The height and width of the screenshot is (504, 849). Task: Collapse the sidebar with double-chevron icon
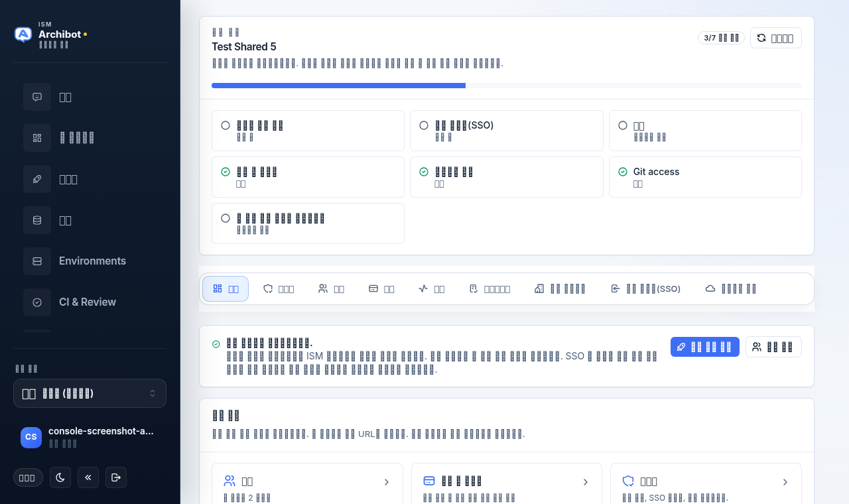(x=88, y=477)
